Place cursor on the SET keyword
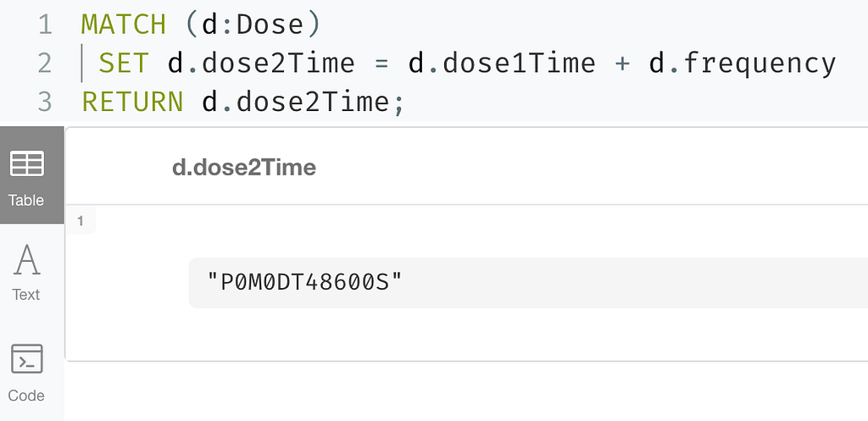 (x=124, y=63)
